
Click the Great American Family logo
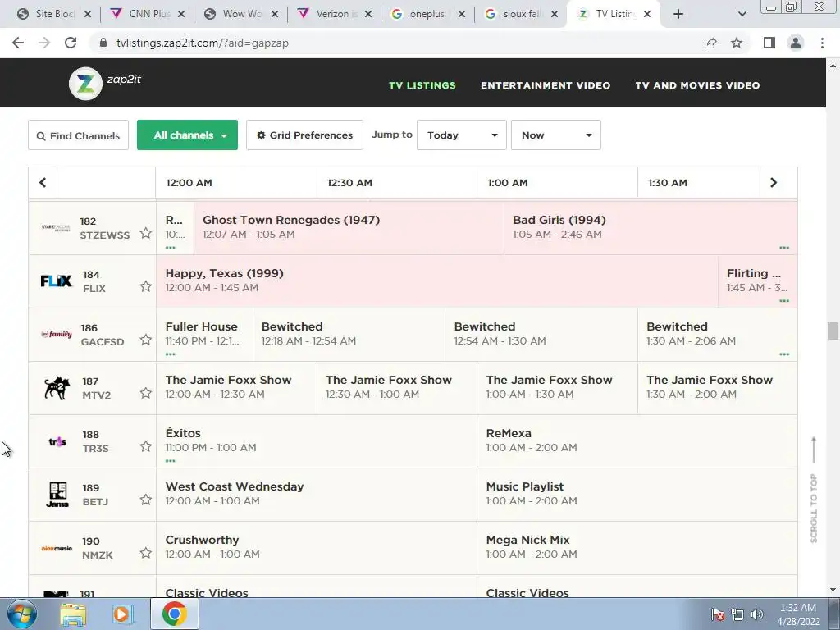click(57, 335)
